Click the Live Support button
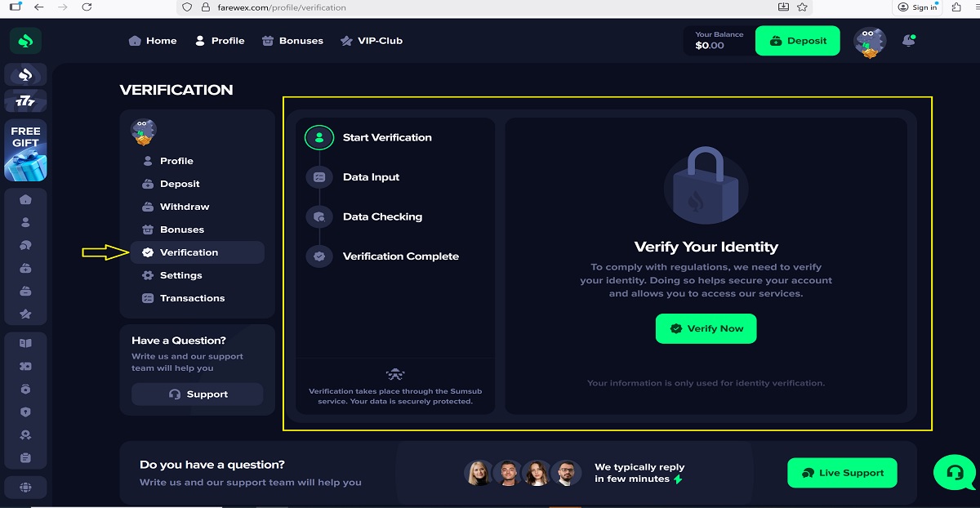This screenshot has width=980, height=508. coord(842,473)
